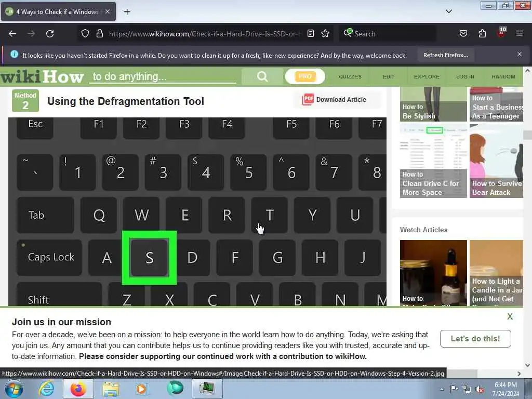Open the EDIT menu item
Image resolution: width=532 pixels, height=399 pixels.
click(x=389, y=77)
